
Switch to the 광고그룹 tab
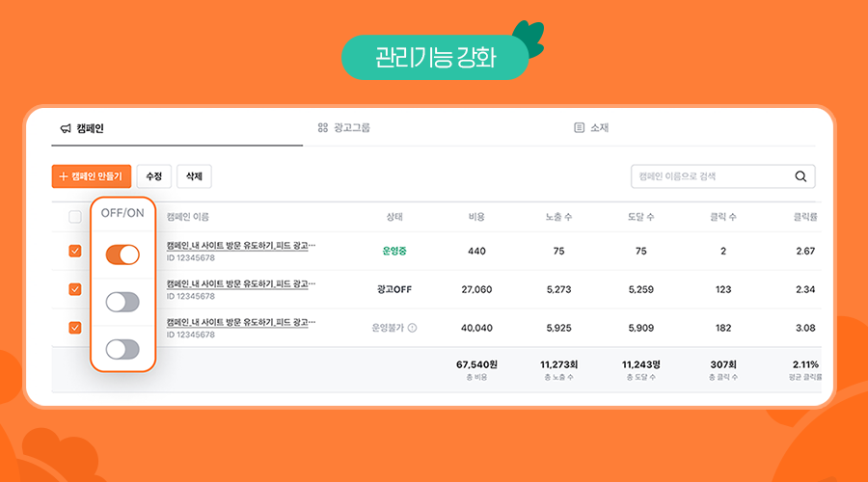click(344, 128)
